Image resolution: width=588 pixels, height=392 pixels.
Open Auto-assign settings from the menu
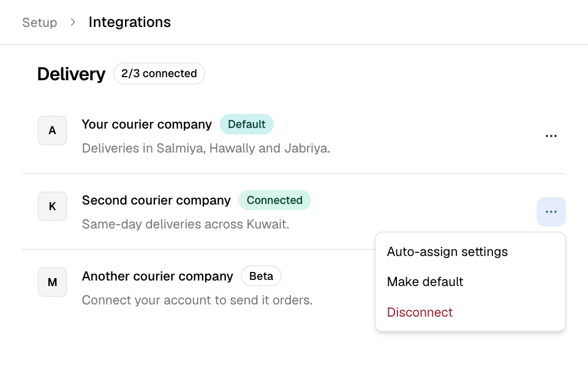coord(470,252)
